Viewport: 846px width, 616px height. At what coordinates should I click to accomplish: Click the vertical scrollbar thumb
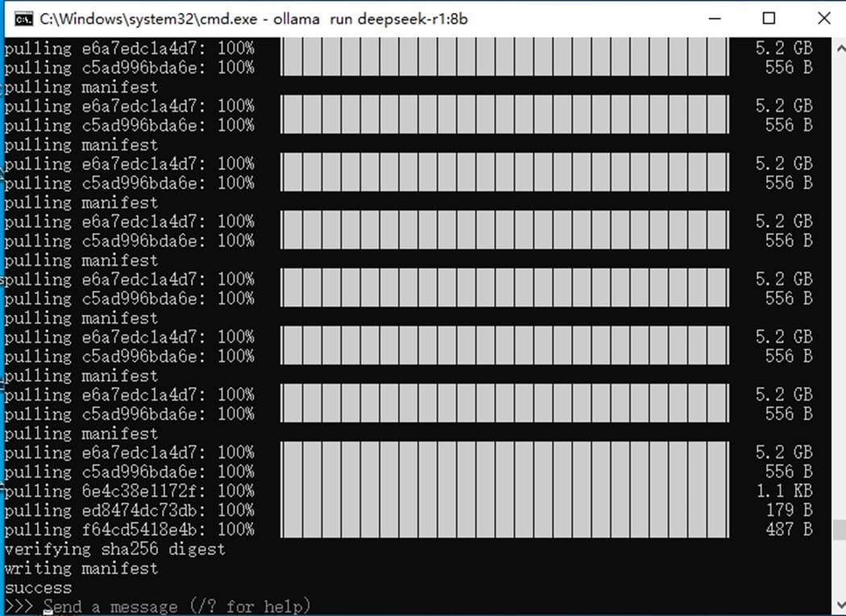point(839,530)
